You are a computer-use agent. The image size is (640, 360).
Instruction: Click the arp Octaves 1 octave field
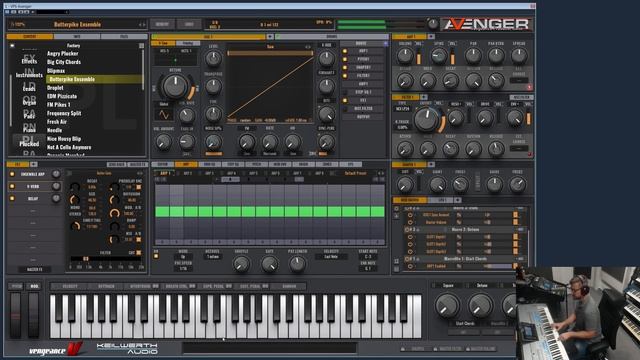[x=213, y=257]
